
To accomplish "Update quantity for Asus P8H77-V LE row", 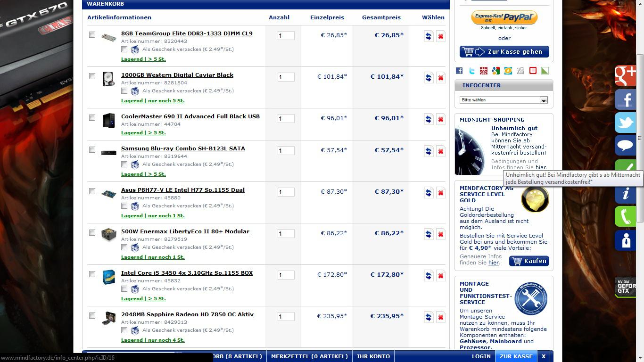I will pyautogui.click(x=429, y=193).
